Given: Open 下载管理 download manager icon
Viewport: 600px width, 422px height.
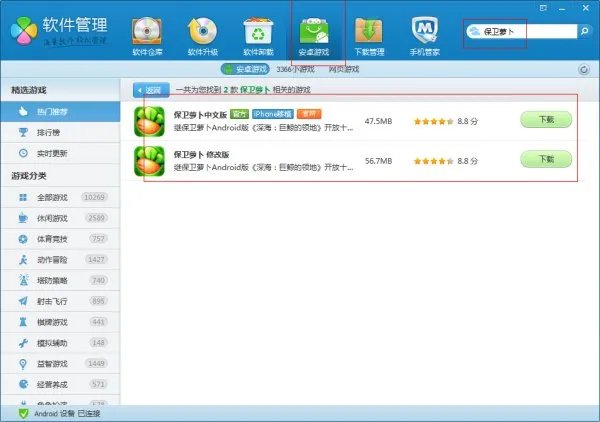Looking at the screenshot, I should [370, 29].
